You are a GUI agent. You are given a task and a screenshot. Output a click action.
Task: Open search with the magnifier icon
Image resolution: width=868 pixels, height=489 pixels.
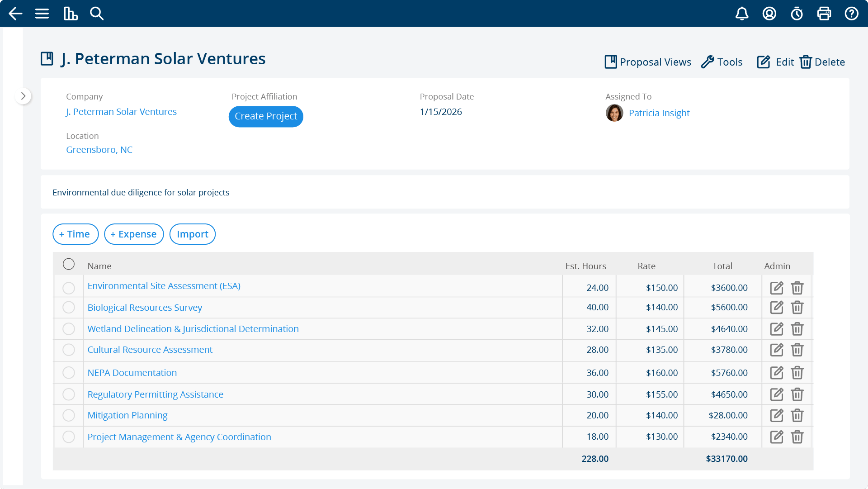(x=97, y=14)
